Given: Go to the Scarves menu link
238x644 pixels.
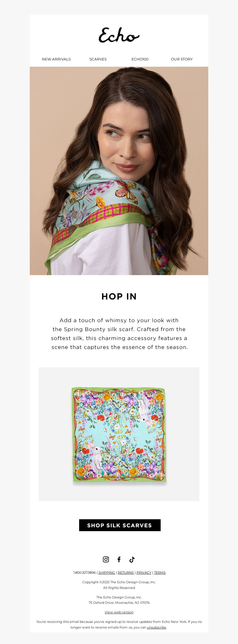Looking at the screenshot, I should click(98, 59).
